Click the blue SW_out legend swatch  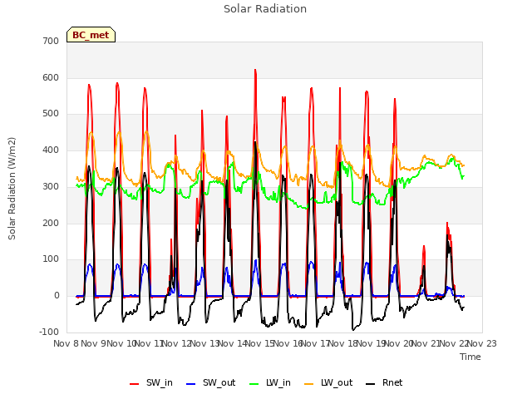[x=191, y=384]
